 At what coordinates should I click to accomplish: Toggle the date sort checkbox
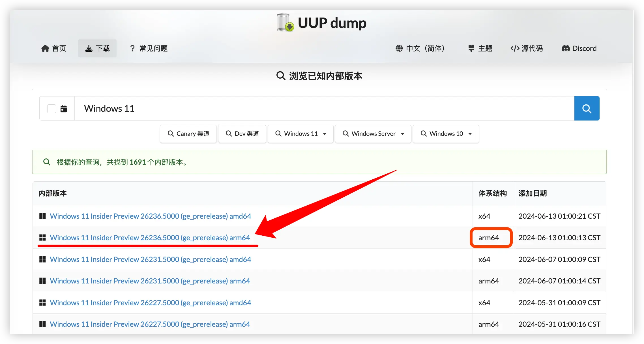[x=51, y=109]
